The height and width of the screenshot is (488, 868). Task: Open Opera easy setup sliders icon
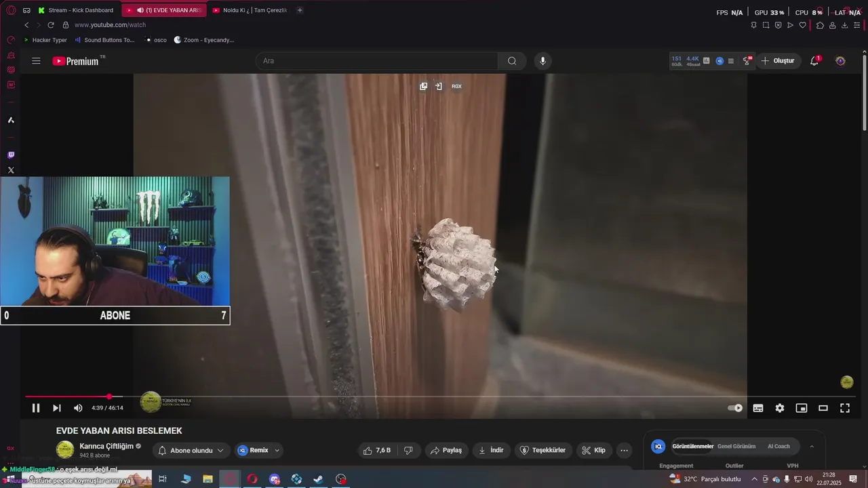857,25
